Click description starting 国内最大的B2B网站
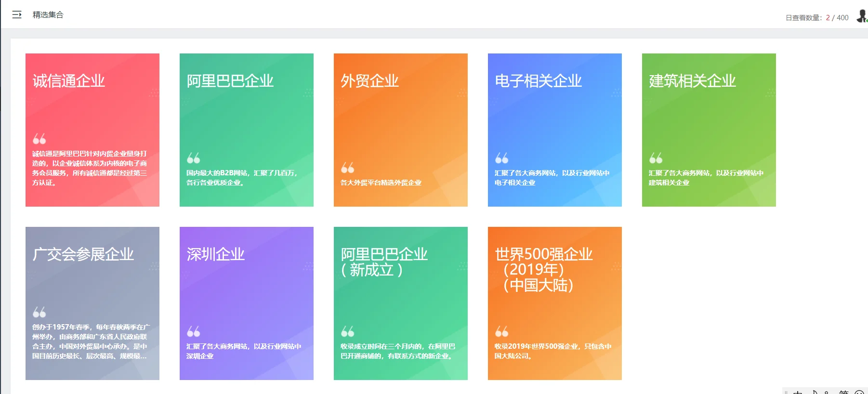Viewport: 868px width, 394px height. [x=243, y=178]
